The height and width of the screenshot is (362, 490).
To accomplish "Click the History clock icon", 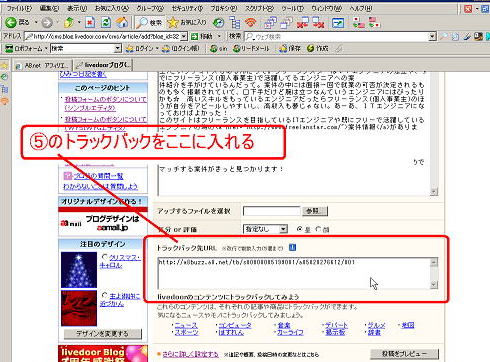I will point(218,22).
